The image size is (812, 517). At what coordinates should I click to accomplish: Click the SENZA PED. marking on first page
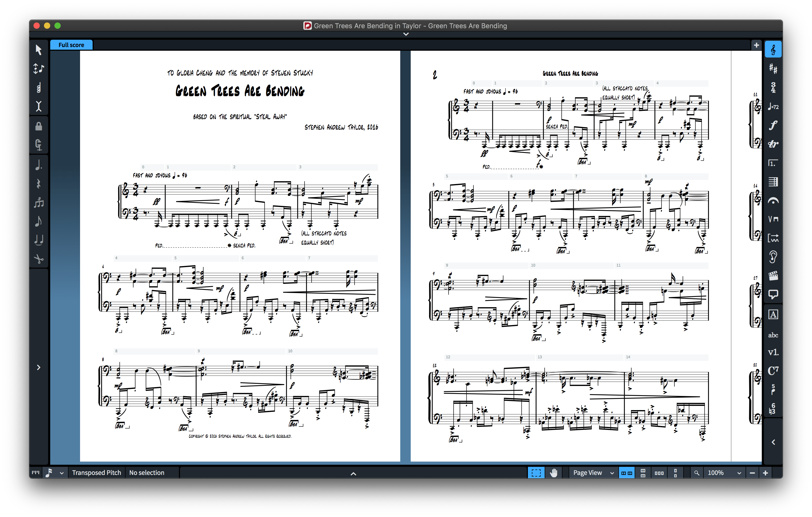tap(244, 245)
